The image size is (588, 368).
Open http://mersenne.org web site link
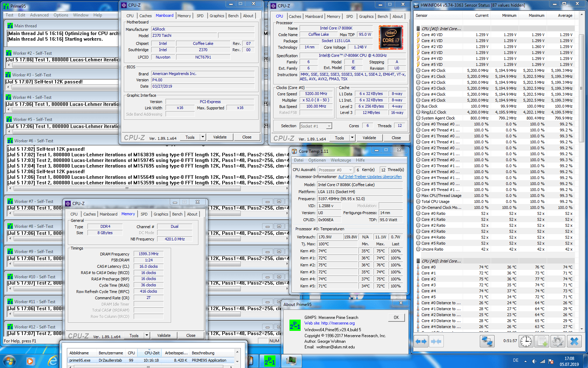tap(338, 323)
